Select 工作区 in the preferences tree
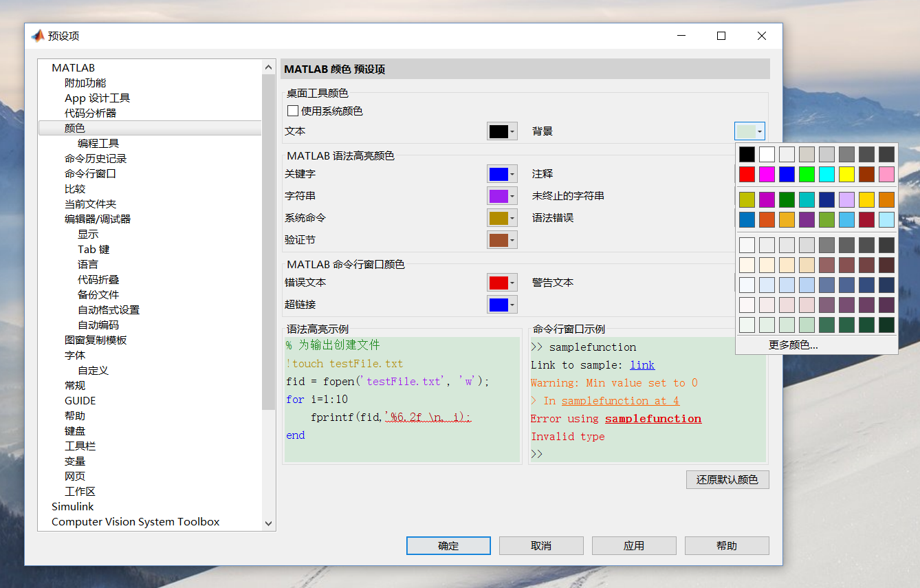This screenshot has height=588, width=920. [80, 491]
